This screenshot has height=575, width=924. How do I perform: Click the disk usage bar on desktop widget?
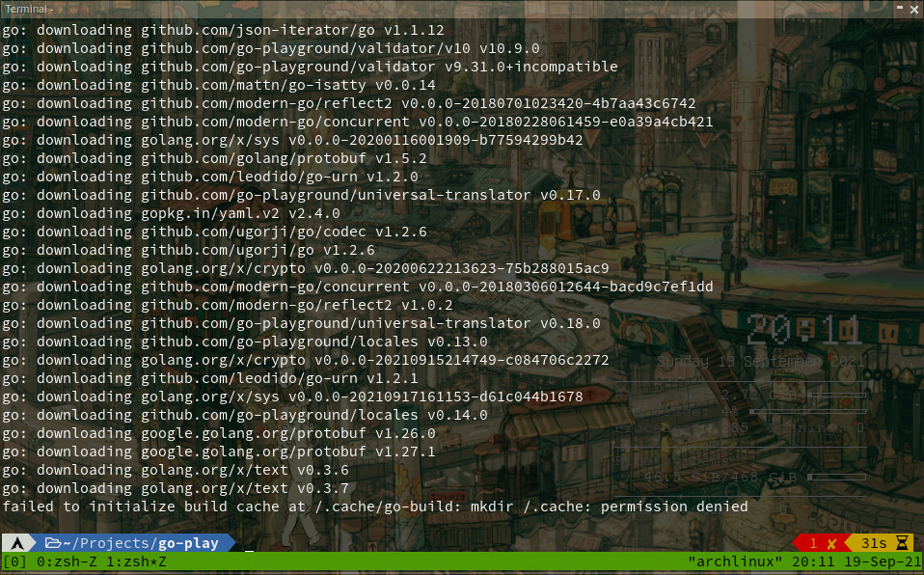tap(835, 477)
